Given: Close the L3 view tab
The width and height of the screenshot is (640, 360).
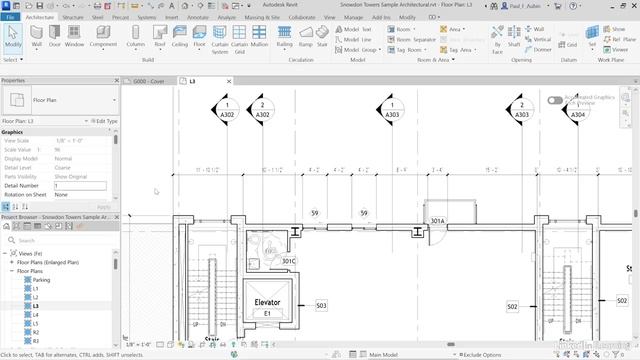Looking at the screenshot, I should pos(229,81).
